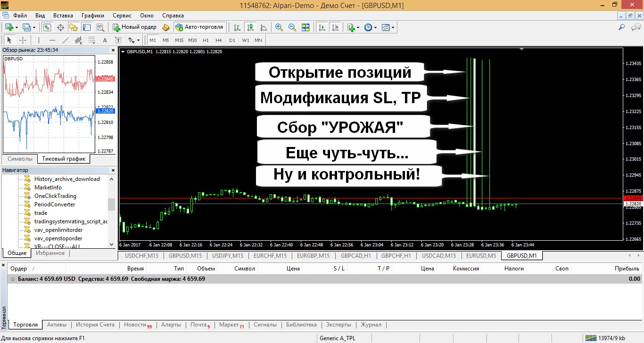
Task: Switch to the Символы tab
Action: point(20,159)
